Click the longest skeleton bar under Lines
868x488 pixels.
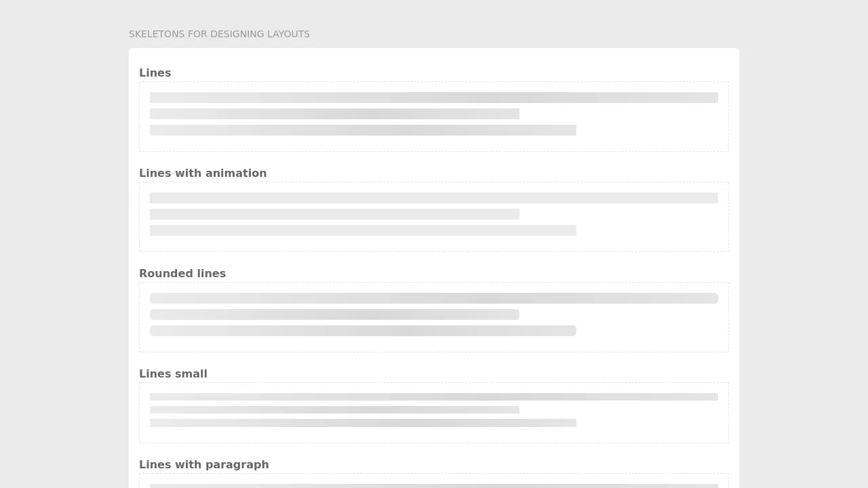[x=433, y=98]
